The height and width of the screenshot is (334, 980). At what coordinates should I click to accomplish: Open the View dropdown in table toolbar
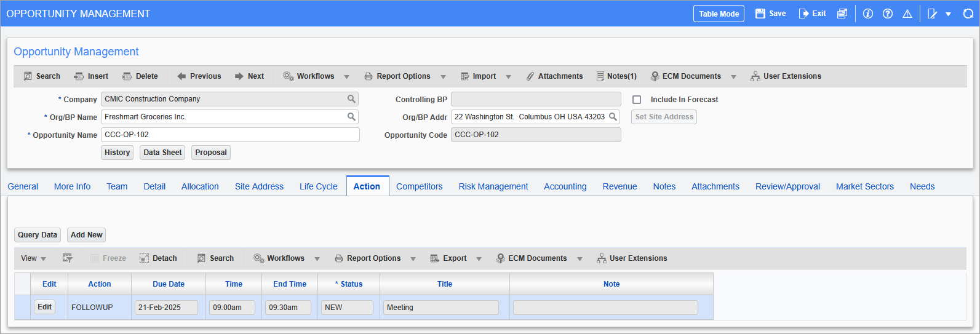click(33, 258)
